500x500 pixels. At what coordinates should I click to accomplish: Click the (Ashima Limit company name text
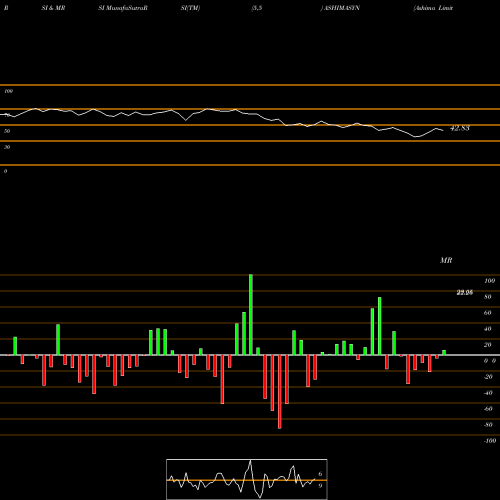click(433, 8)
